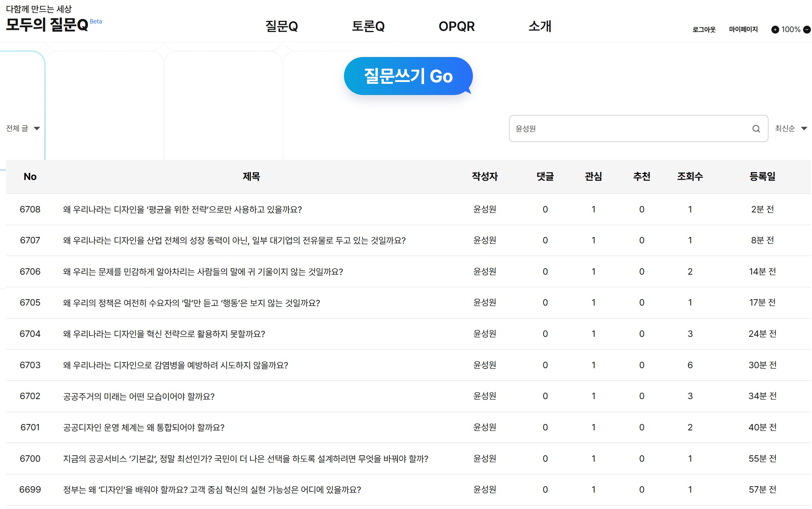Click the zoom out minus icon
The width and height of the screenshot is (812, 509).
point(807,29)
